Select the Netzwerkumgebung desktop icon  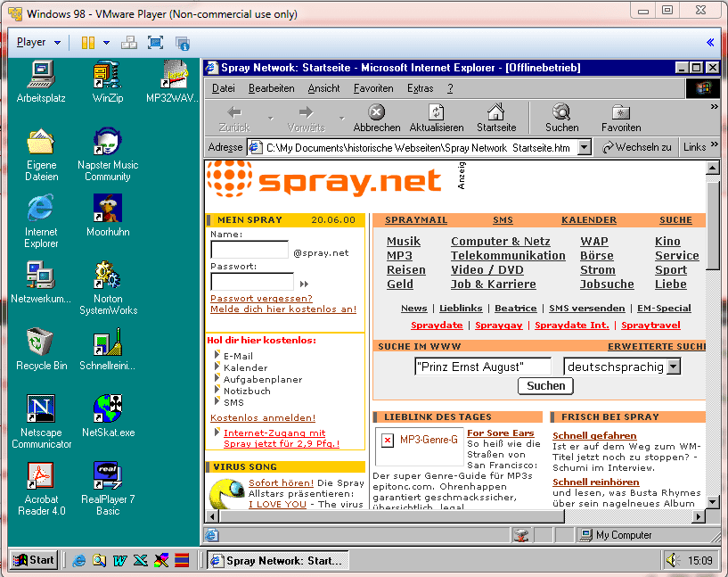[41, 283]
